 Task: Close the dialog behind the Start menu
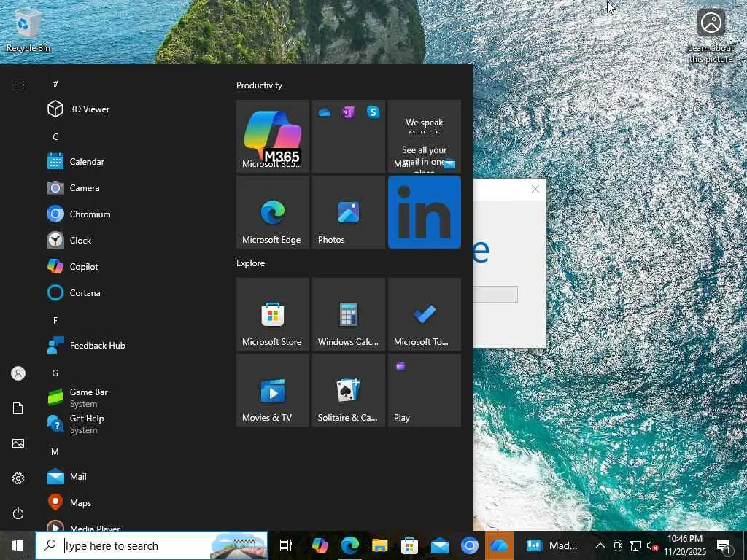(535, 189)
